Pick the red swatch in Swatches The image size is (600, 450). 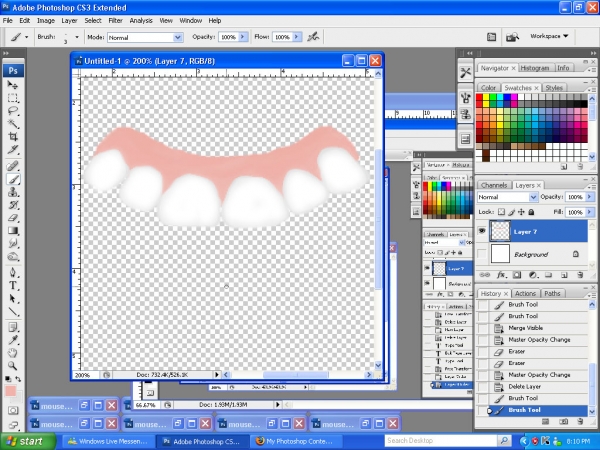[x=479, y=97]
